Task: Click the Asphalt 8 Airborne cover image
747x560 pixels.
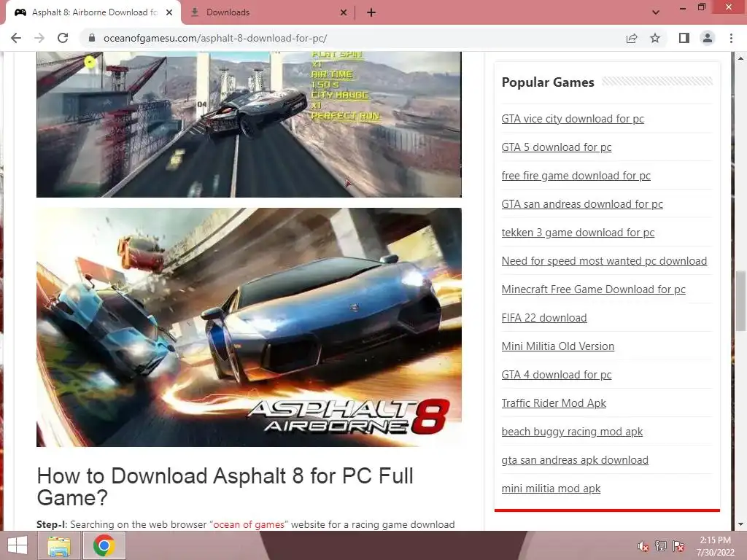Action: tap(249, 327)
